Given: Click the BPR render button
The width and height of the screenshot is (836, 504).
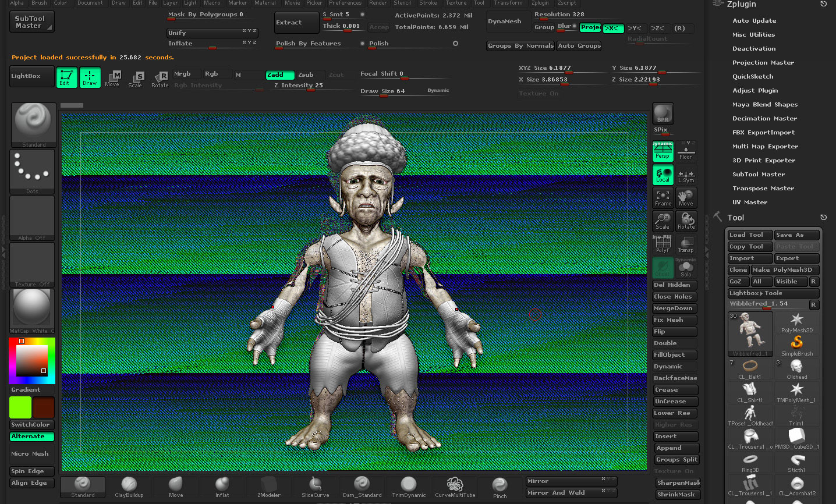Looking at the screenshot, I should [x=663, y=113].
